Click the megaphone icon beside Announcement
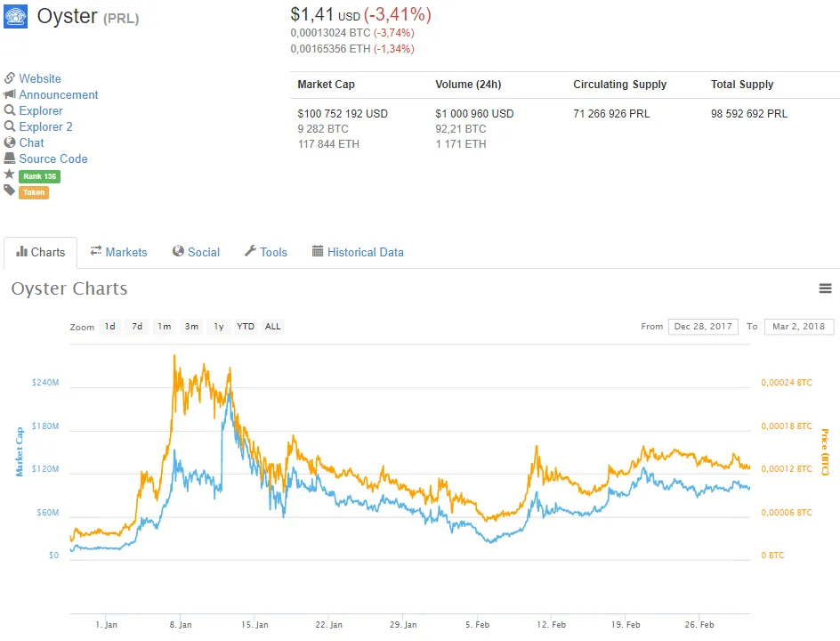Screen dimensions: 840x641 tap(9, 94)
